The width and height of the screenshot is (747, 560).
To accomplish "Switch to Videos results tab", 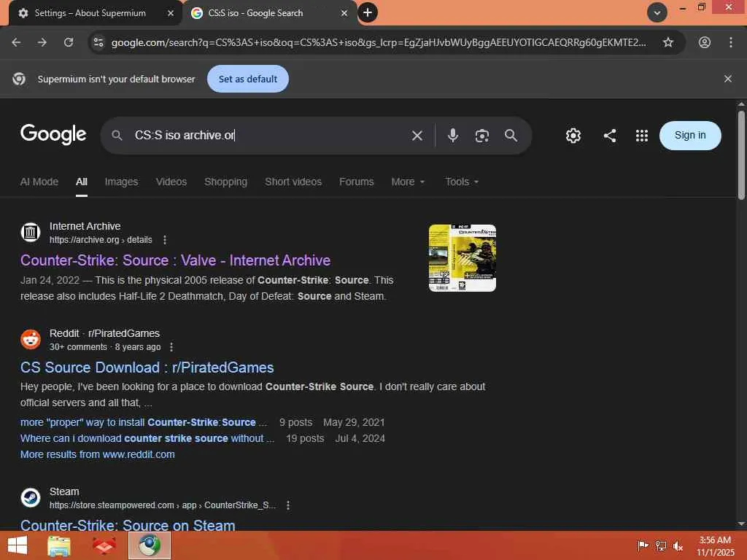I will pyautogui.click(x=171, y=182).
